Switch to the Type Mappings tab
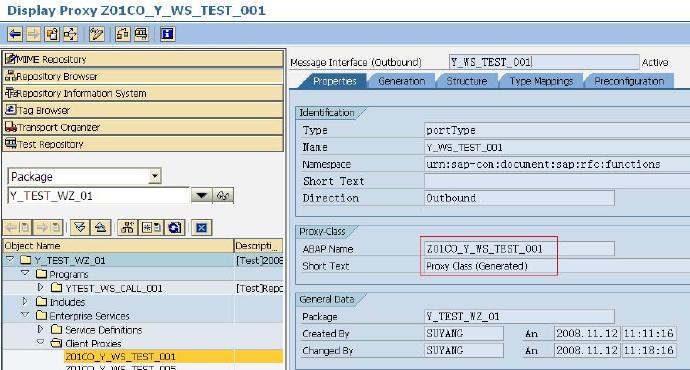 click(541, 81)
